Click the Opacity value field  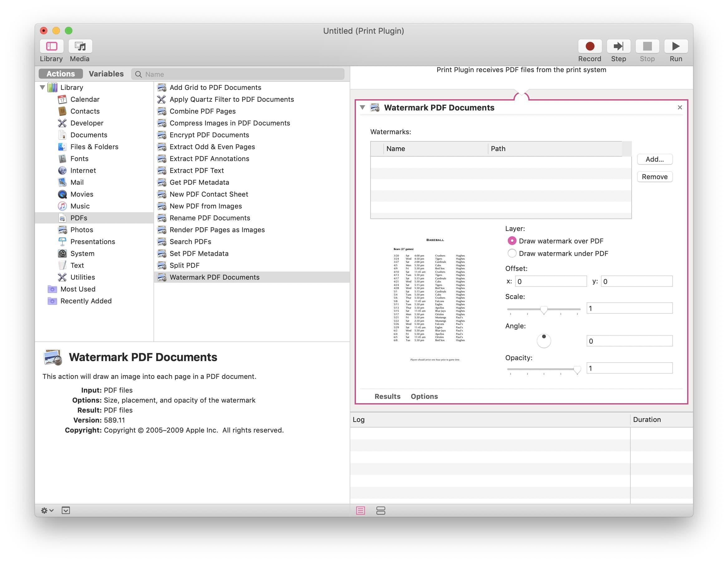pos(629,368)
